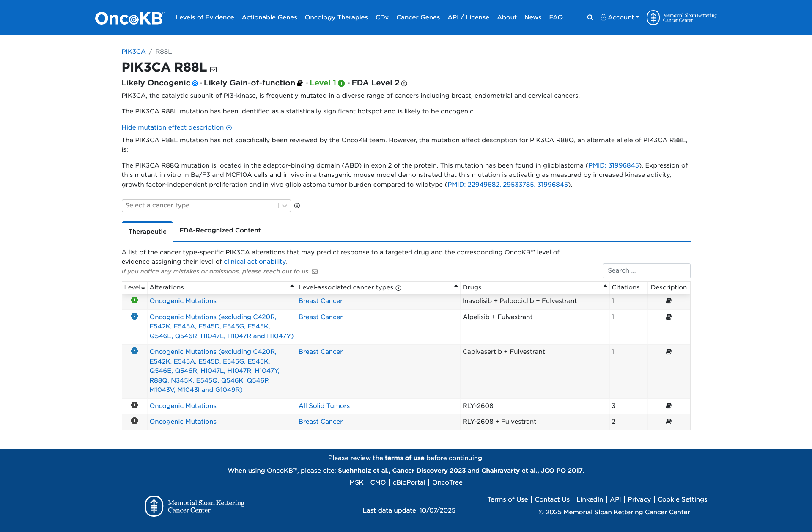The height and width of the screenshot is (532, 812).
Task: Click All Solid Tumors link
Action: [x=324, y=406]
